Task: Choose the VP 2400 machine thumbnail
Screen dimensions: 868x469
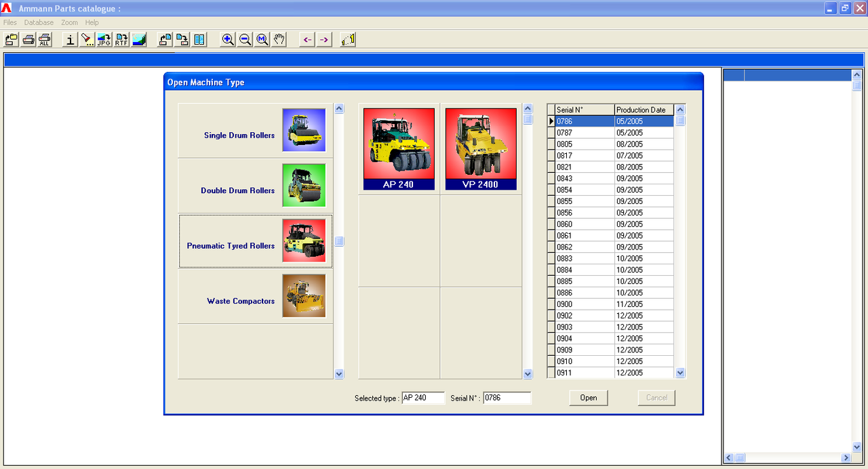Action: click(481, 149)
